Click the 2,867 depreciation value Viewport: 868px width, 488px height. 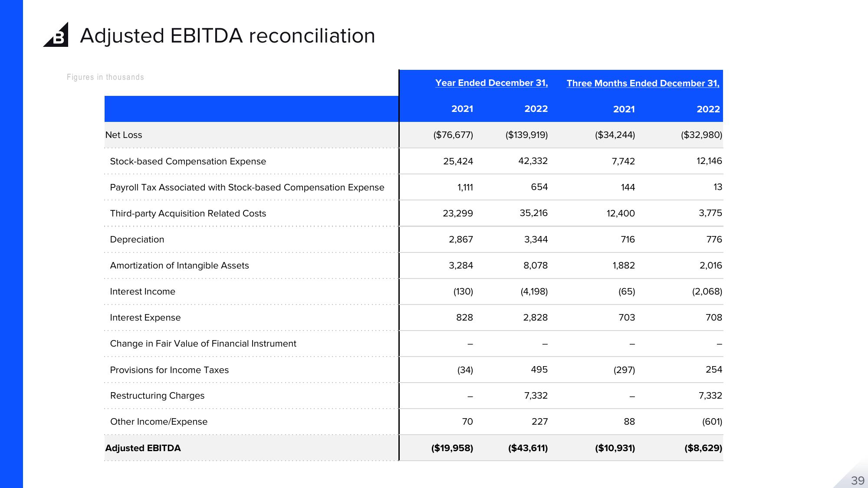coord(461,239)
